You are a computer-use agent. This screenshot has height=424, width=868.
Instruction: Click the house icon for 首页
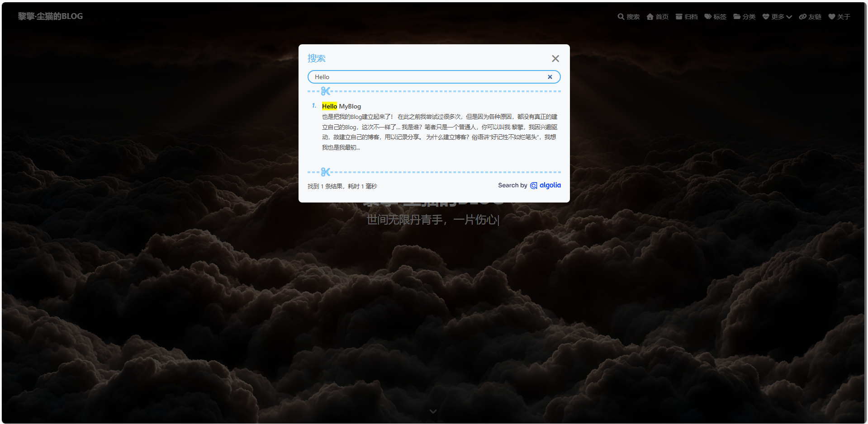650,17
